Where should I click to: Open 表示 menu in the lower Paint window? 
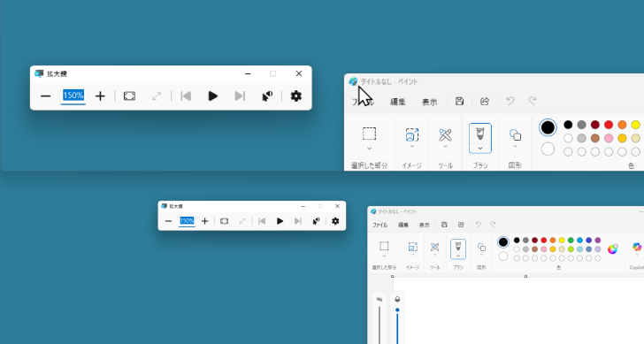pyautogui.click(x=425, y=225)
